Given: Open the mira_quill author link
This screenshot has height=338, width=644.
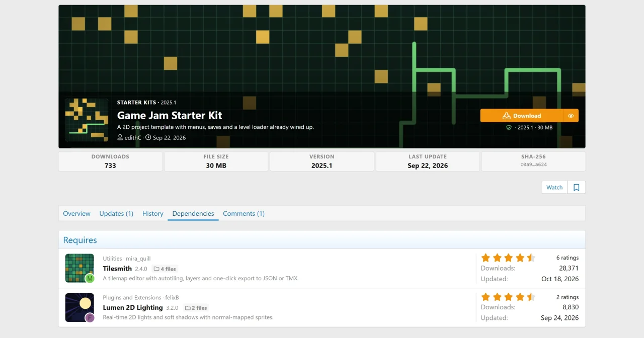Looking at the screenshot, I should coord(138,259).
